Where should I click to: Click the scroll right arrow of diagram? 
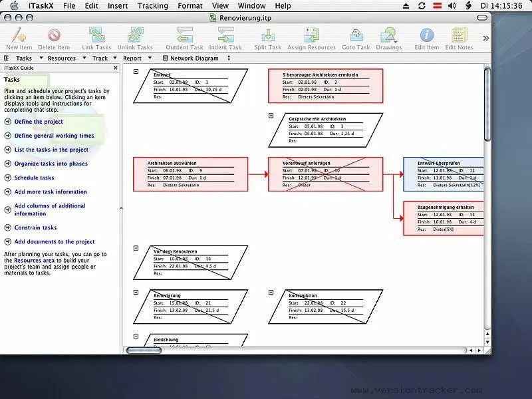479,350
